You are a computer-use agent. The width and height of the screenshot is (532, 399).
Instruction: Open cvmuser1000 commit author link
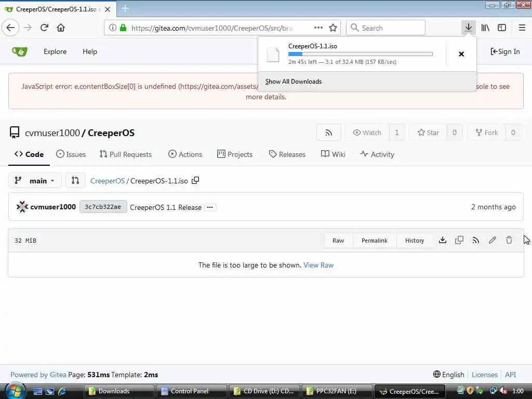53,207
